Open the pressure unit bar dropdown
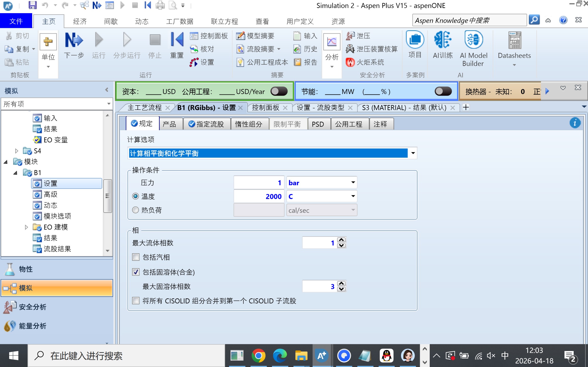The image size is (588, 367). (353, 183)
